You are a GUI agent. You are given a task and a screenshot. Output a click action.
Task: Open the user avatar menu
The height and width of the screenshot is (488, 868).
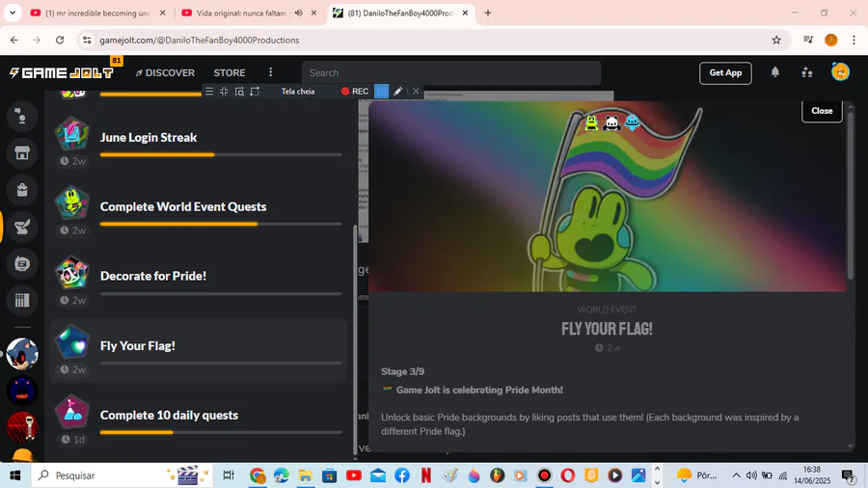pos(840,72)
